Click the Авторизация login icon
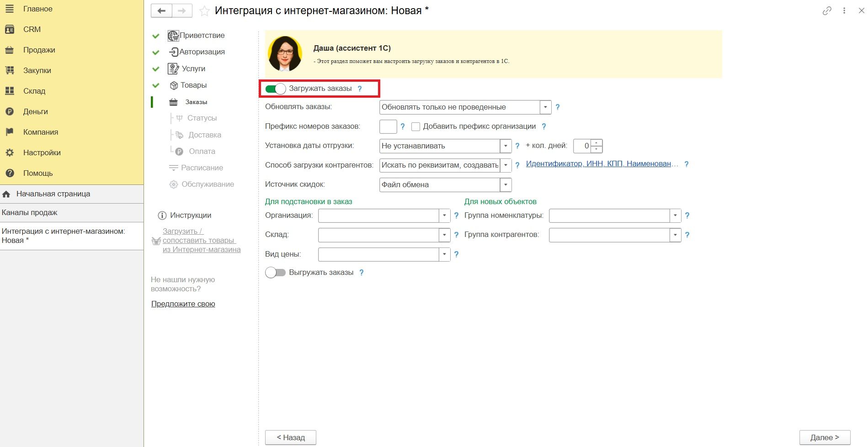 coord(173,52)
